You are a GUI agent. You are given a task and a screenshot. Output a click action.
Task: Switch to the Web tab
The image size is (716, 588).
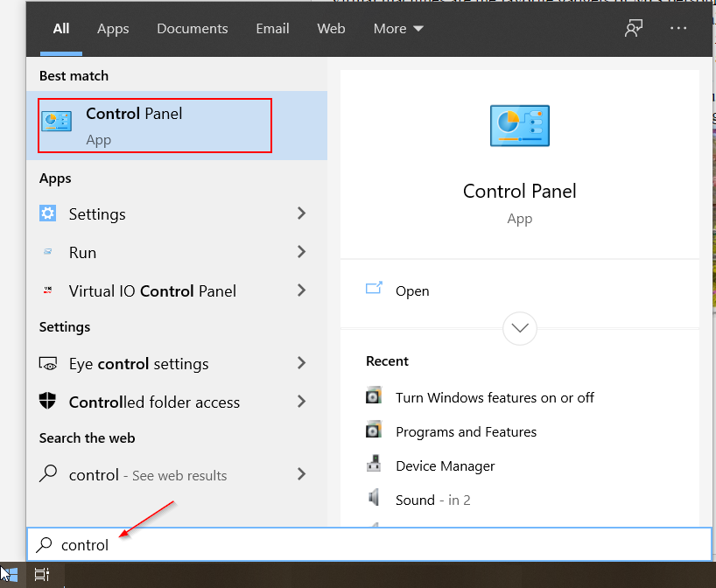click(331, 28)
